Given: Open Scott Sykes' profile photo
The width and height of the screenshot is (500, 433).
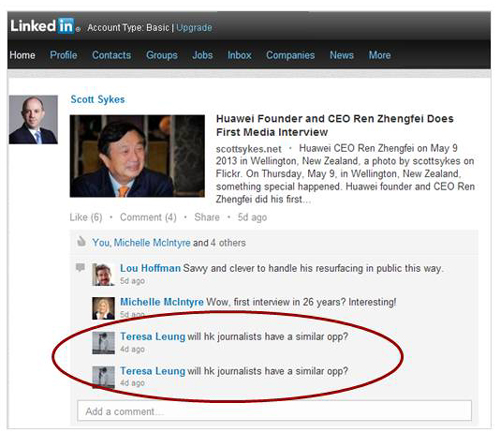Looking at the screenshot, I should 33,120.
